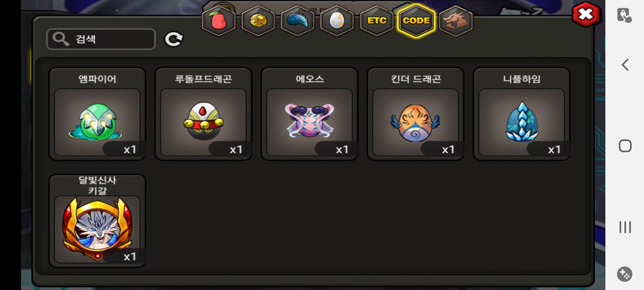Open the 달빛신사 키갈 badge item
The image size is (644, 290).
97,221
